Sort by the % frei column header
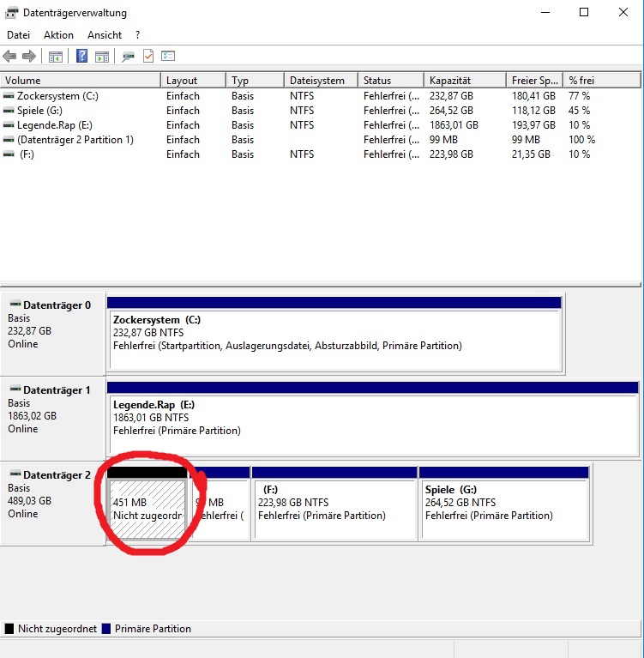 pyautogui.click(x=602, y=80)
